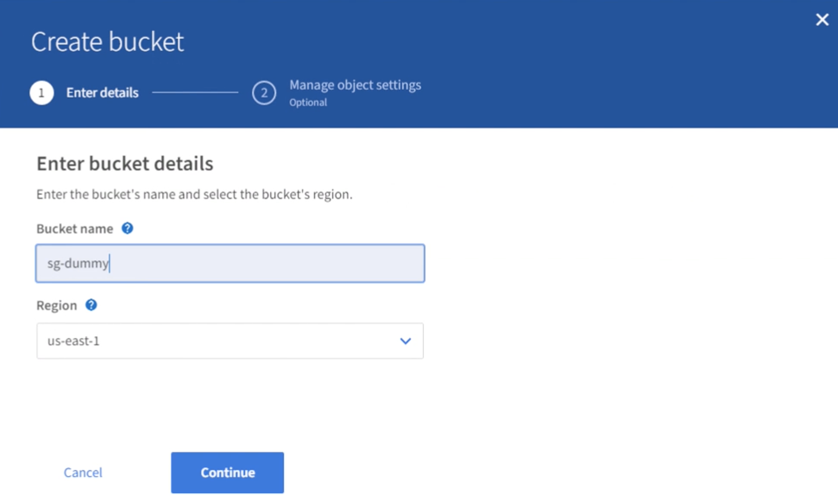Jump to Manage object settings step
The image size is (838, 504).
click(x=355, y=85)
